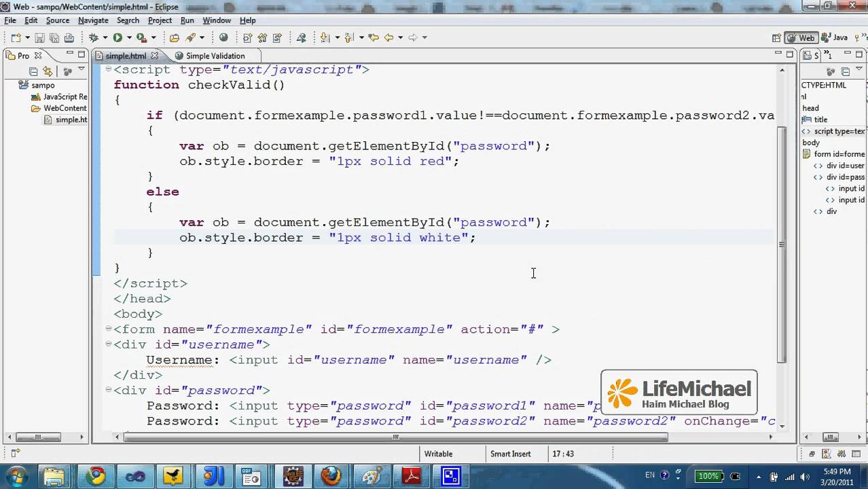868x489 pixels.
Task: Switch to the simple.html editor tab
Action: click(x=126, y=56)
